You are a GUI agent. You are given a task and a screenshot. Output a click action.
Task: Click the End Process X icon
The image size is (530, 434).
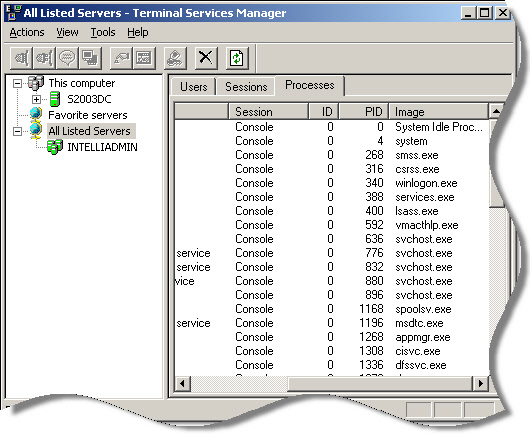[206, 58]
